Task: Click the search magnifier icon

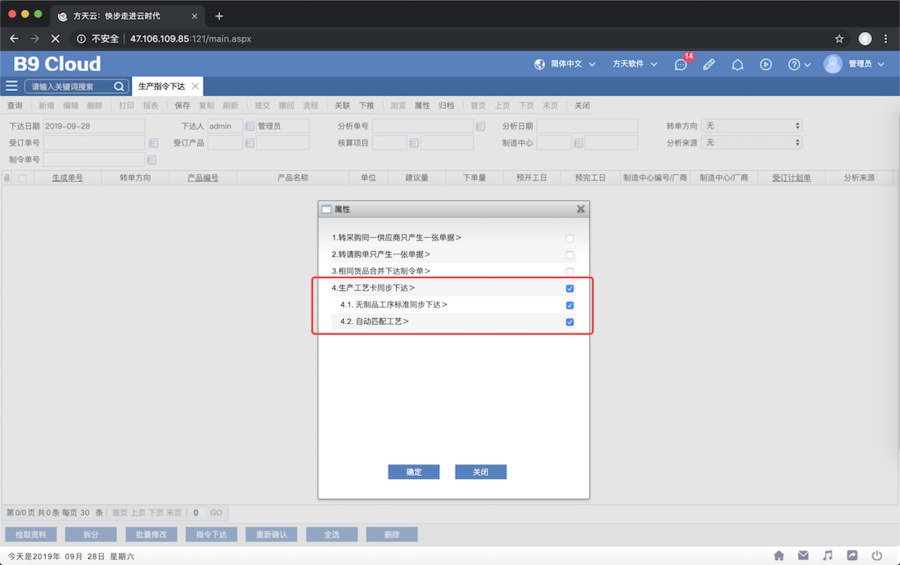Action: 119,86
